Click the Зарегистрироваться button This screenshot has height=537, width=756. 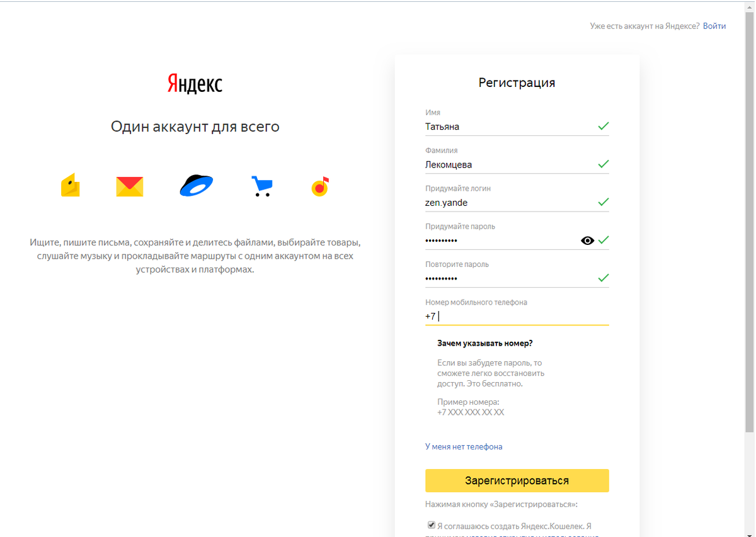(x=517, y=480)
